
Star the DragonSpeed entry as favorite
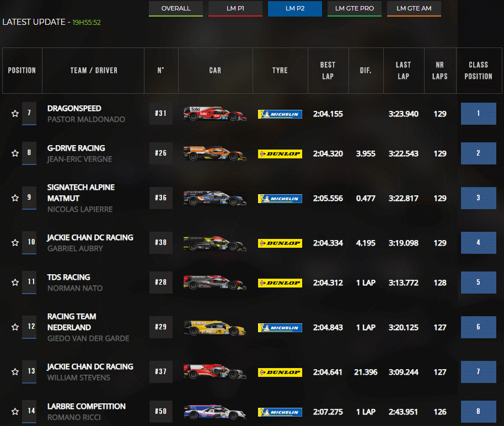[15, 114]
